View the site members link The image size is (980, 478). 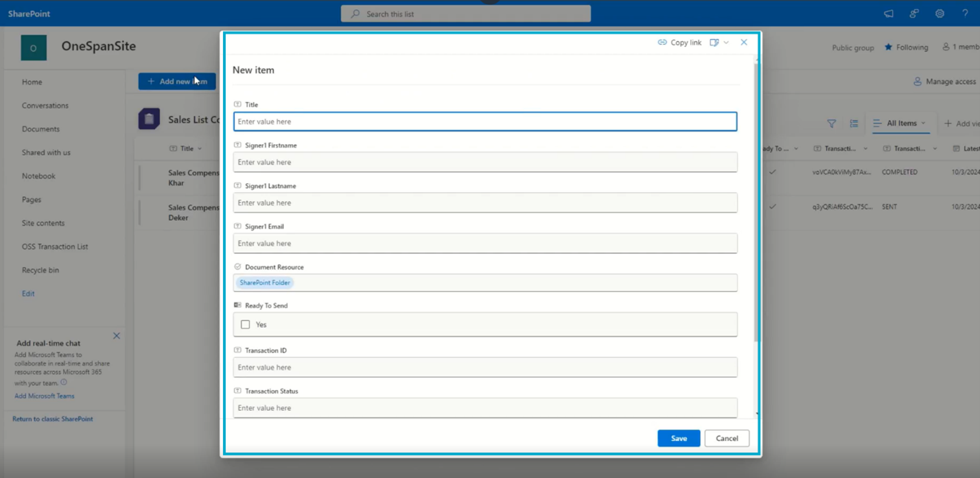point(961,47)
